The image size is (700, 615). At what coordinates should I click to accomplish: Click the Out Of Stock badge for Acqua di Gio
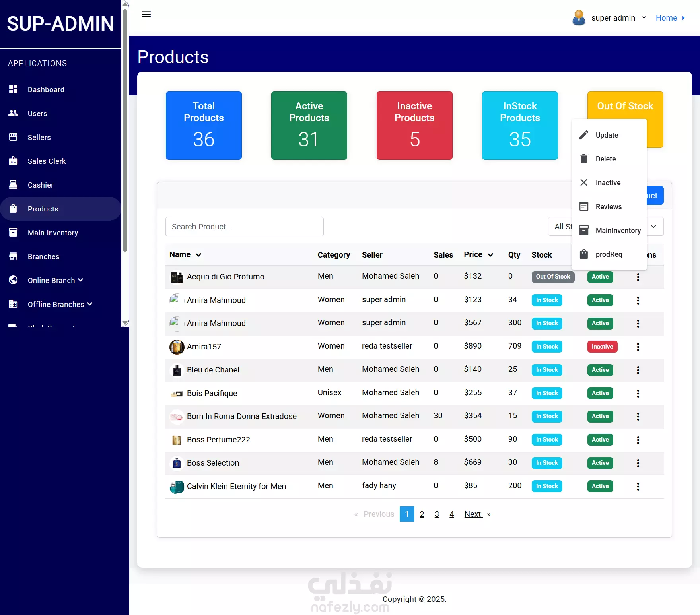[x=553, y=277]
